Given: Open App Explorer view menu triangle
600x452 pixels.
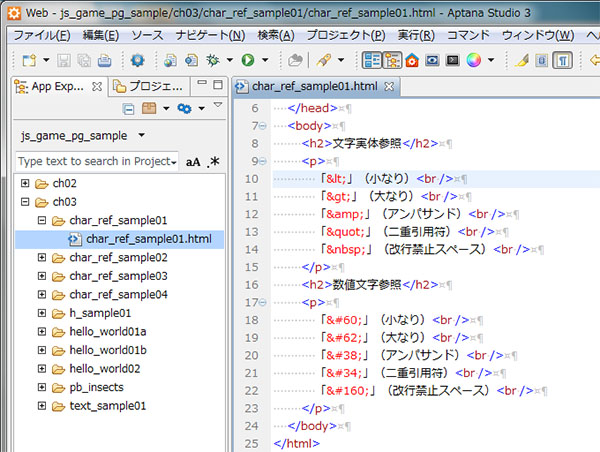Looking at the screenshot, I should 218,104.
